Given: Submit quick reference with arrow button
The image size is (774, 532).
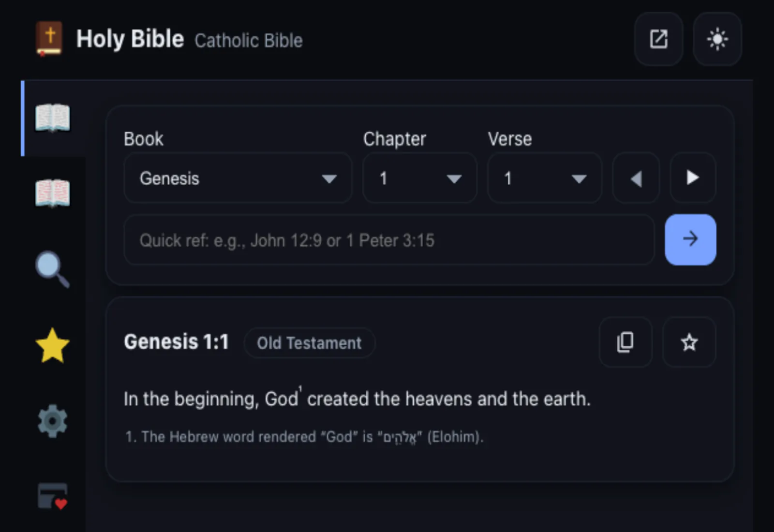Looking at the screenshot, I should (690, 239).
